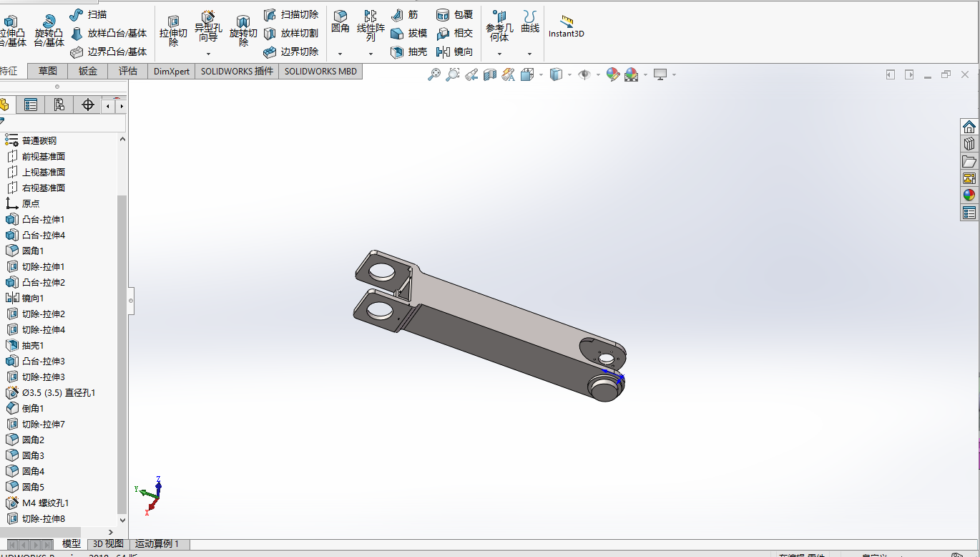The width and height of the screenshot is (980, 557).
Task: Switch to the SOLIDWORKS 插件 tab
Action: click(x=237, y=71)
